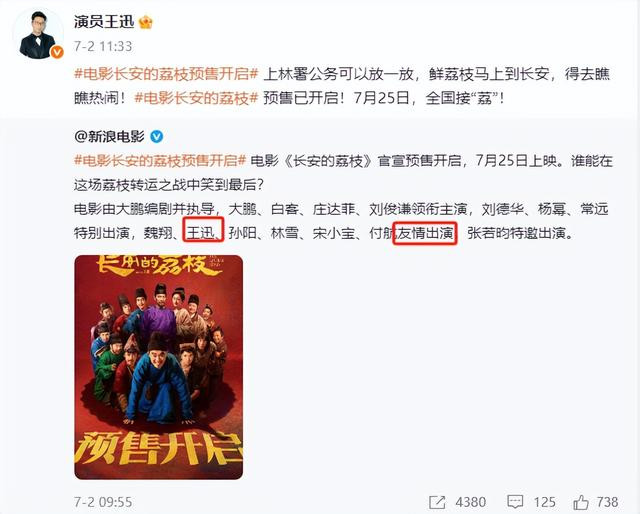Enlarge the 预售开启 movie poster image

coord(159,367)
